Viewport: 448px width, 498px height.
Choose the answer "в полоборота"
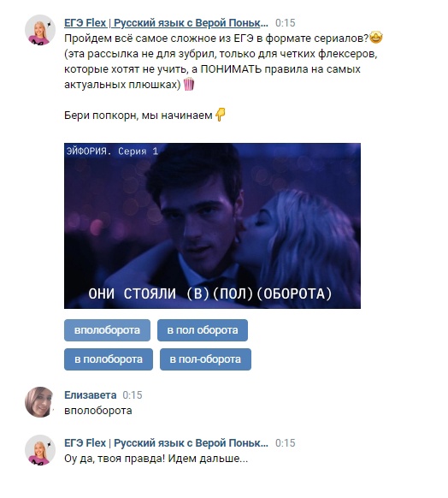109,359
